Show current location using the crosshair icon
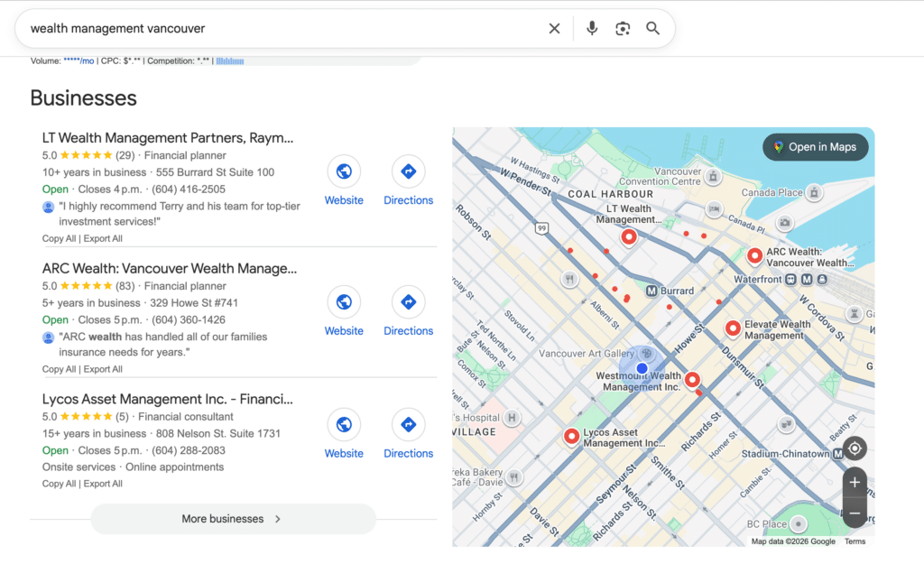924x564 pixels. click(x=855, y=448)
